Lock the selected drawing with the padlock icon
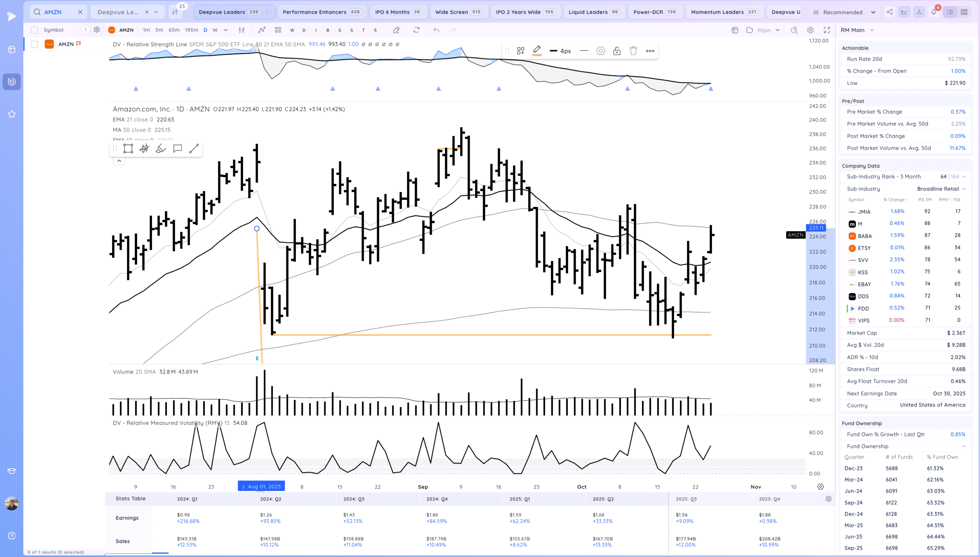980x557 pixels. click(x=617, y=51)
